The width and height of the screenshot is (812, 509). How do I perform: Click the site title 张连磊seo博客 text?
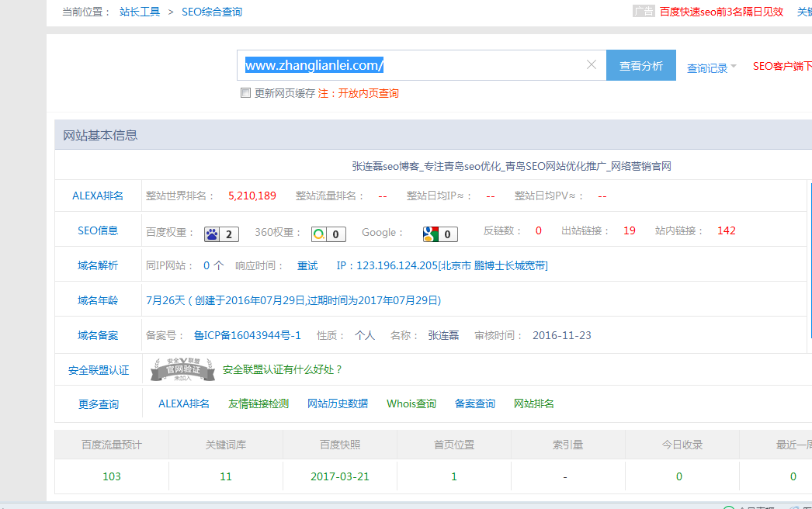click(x=512, y=166)
